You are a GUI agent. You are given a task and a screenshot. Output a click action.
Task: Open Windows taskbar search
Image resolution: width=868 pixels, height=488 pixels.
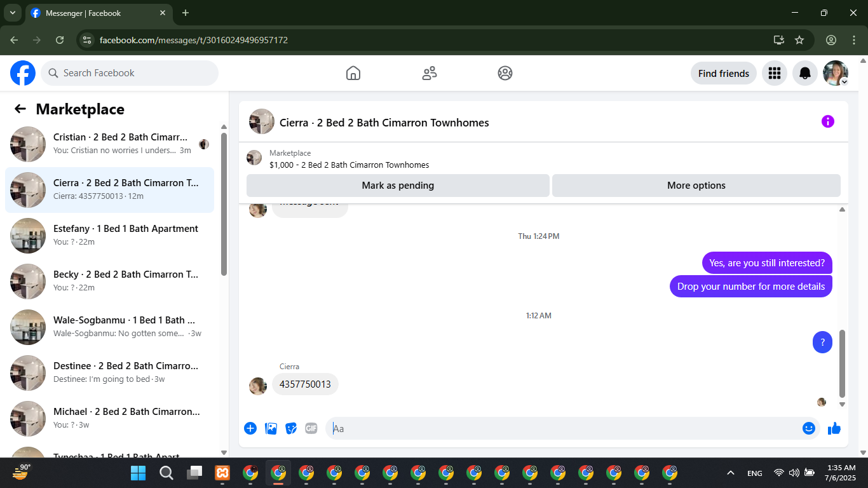click(166, 473)
